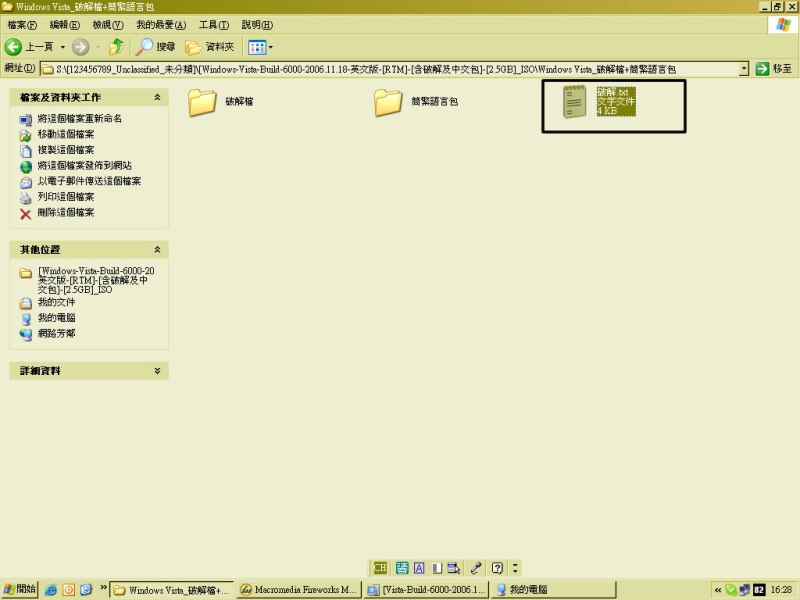The height and width of the screenshot is (600, 800).
Task: Click the network computers tray icon
Action: click(x=744, y=590)
